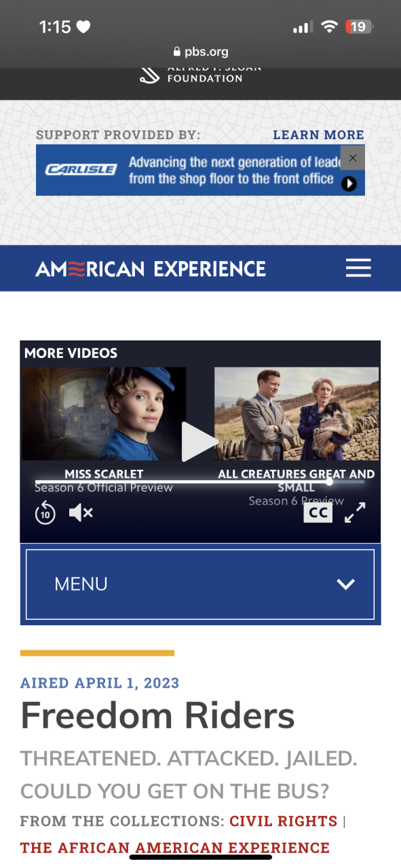Screen dimensions: 401x868
Task: Play the video with the center play button
Action: [x=199, y=441]
